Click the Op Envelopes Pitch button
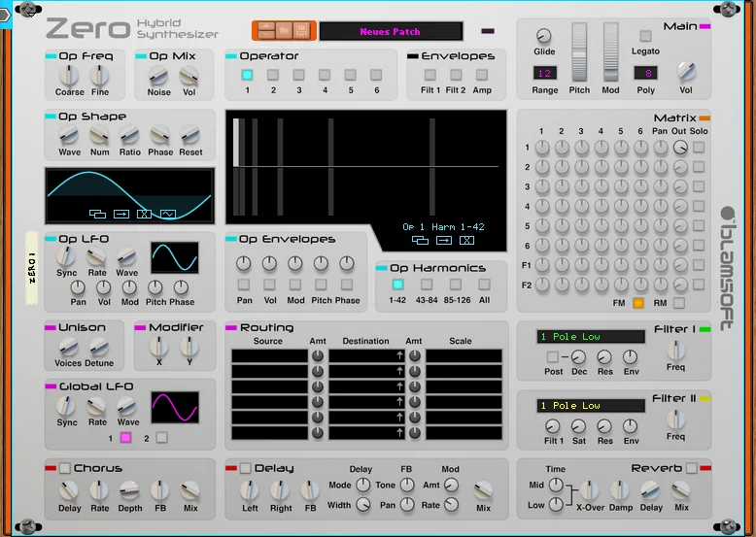The height and width of the screenshot is (537, 756). coord(321,285)
